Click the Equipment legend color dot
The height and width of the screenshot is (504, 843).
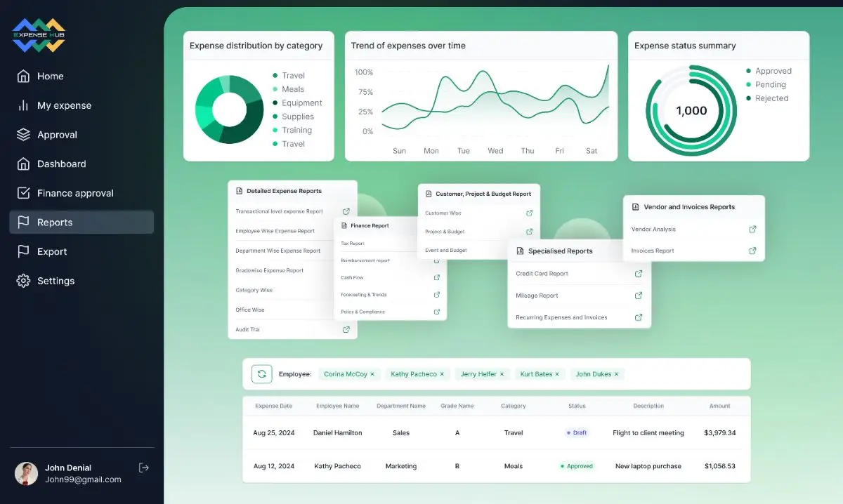pos(275,102)
